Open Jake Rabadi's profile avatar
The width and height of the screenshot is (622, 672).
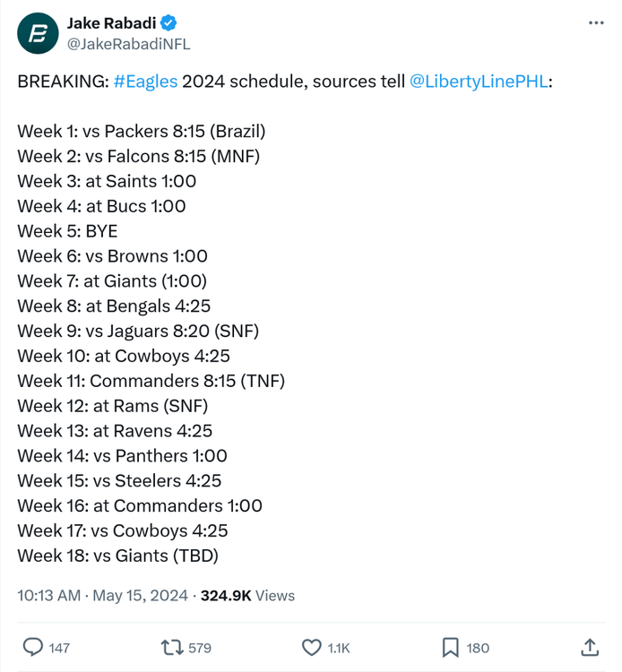[x=37, y=33]
